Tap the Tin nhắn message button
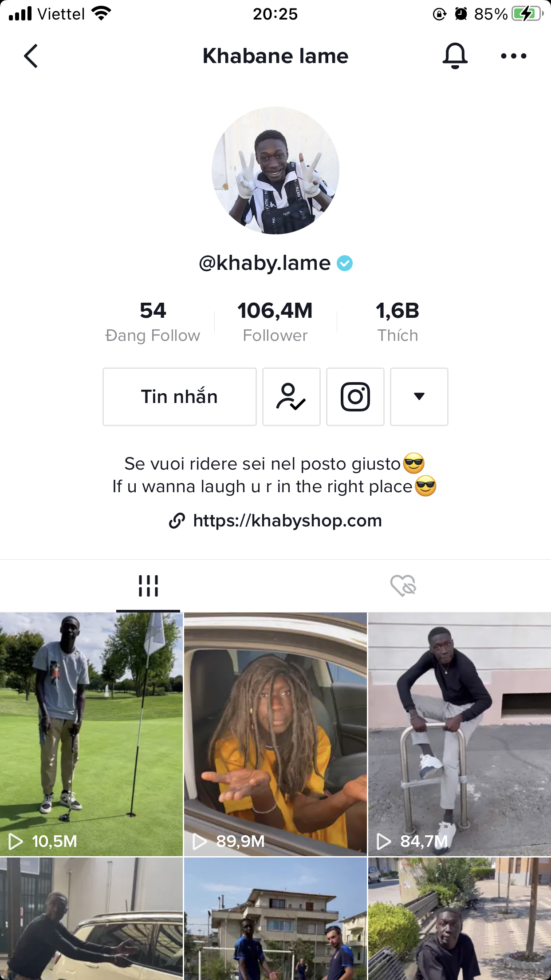 pyautogui.click(x=180, y=397)
